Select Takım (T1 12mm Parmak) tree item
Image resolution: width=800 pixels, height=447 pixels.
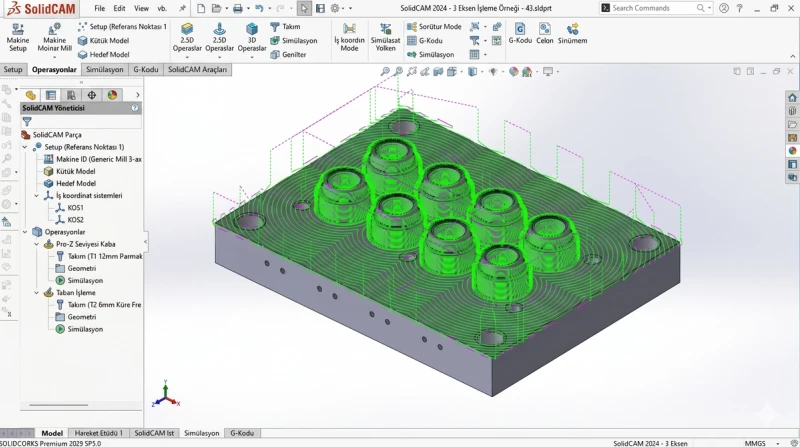[99, 256]
